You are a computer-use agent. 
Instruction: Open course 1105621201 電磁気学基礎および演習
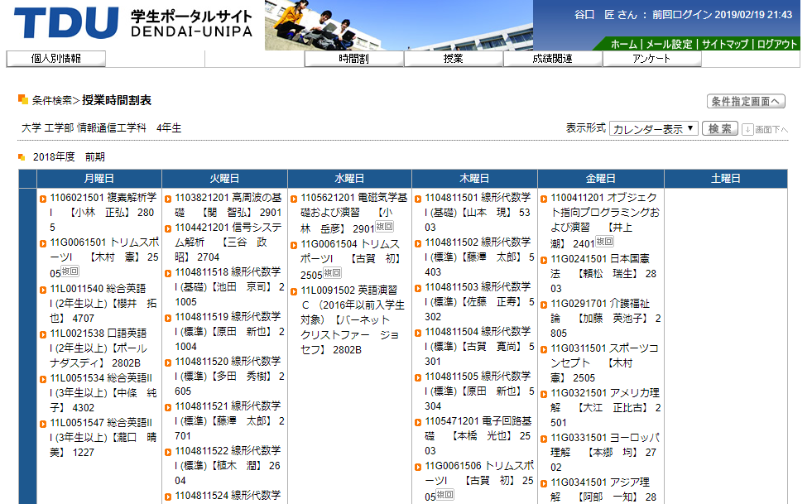click(354, 213)
